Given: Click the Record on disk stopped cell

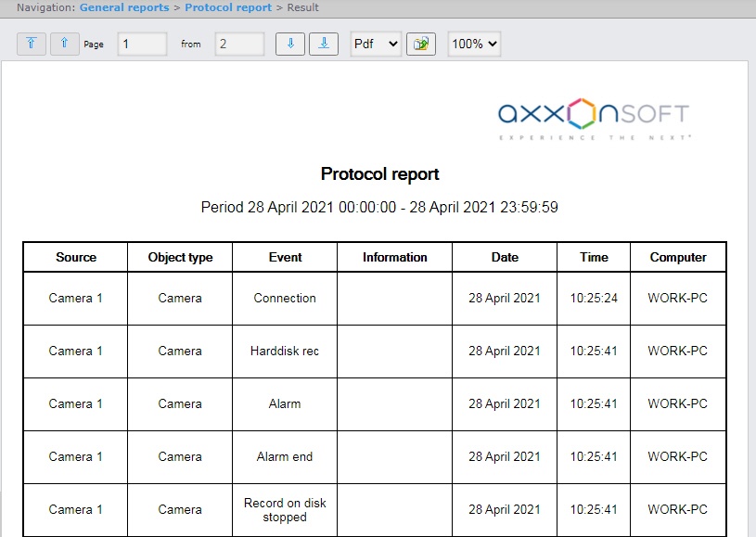Looking at the screenshot, I should click(x=285, y=510).
